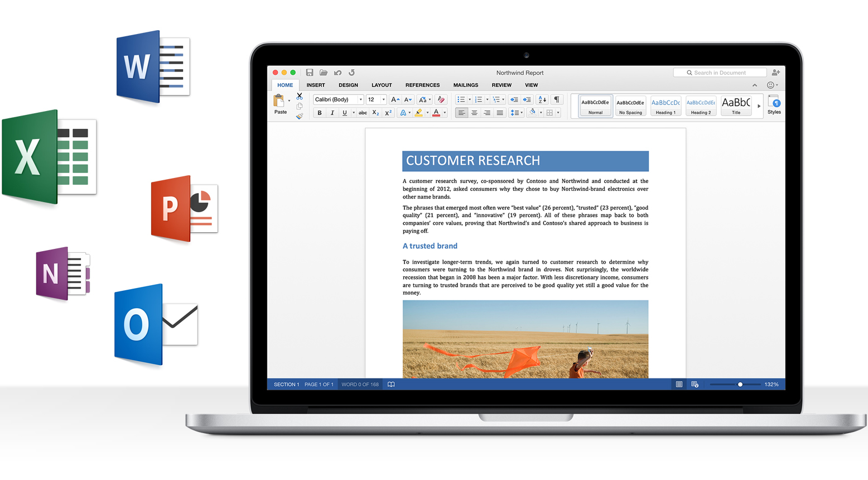868x480 pixels.
Task: Open the Calibri (Body) font dropdown
Action: 360,99
